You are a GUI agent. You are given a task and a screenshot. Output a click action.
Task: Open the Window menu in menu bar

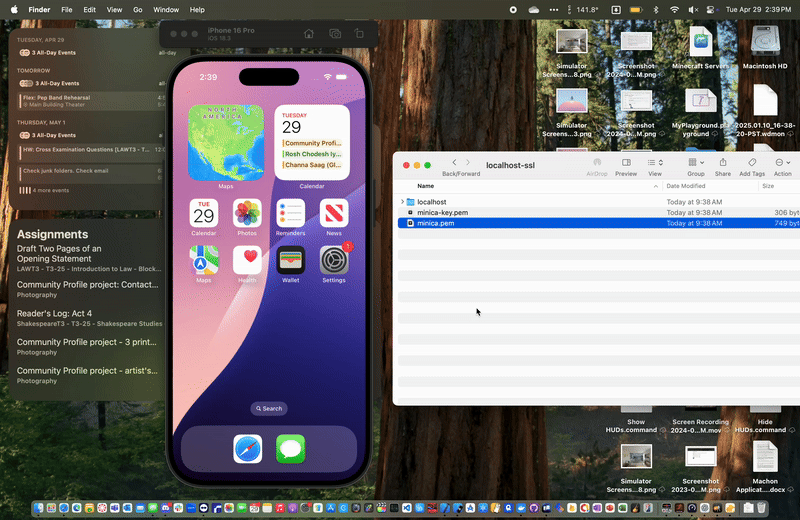click(x=166, y=9)
